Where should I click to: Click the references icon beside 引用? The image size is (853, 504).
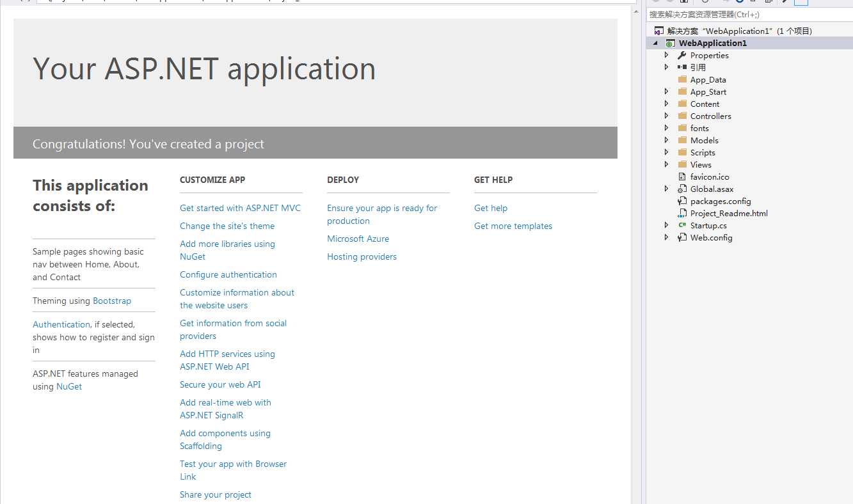pos(682,67)
